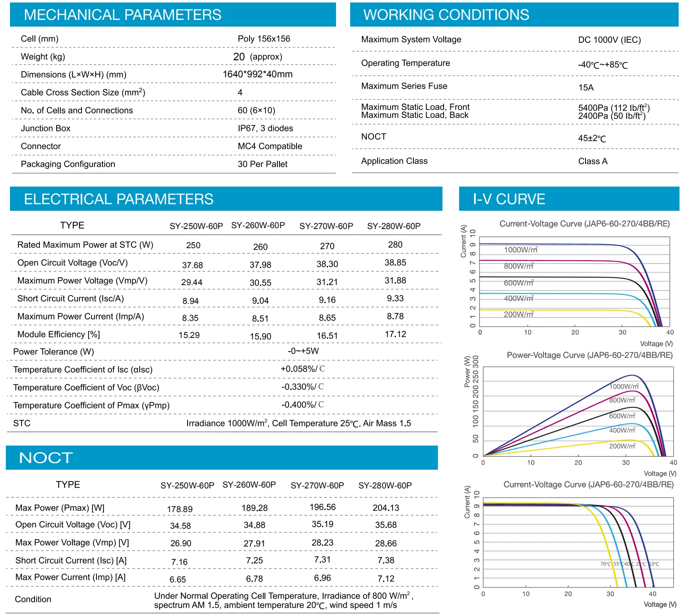Click the Voc value 38.85
Image resolution: width=682 pixels, height=616 pixels.
395,263
